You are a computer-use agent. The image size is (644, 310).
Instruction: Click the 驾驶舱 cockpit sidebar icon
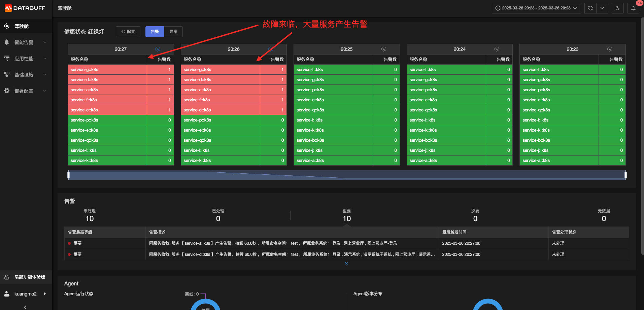pyautogui.click(x=7, y=26)
